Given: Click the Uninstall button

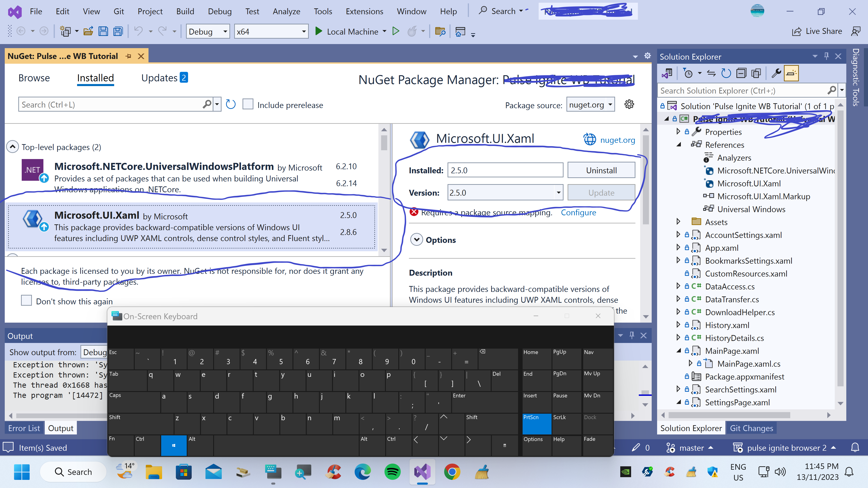Looking at the screenshot, I should 601,170.
